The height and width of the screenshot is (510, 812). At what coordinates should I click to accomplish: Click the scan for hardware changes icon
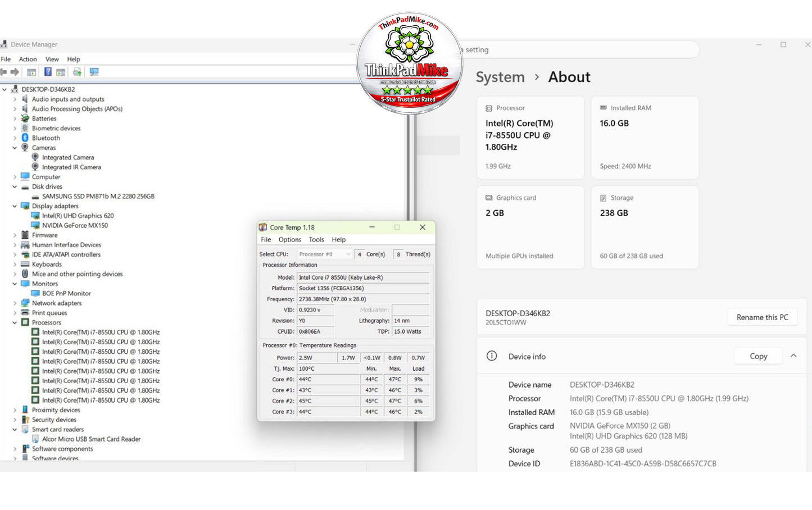click(x=94, y=72)
